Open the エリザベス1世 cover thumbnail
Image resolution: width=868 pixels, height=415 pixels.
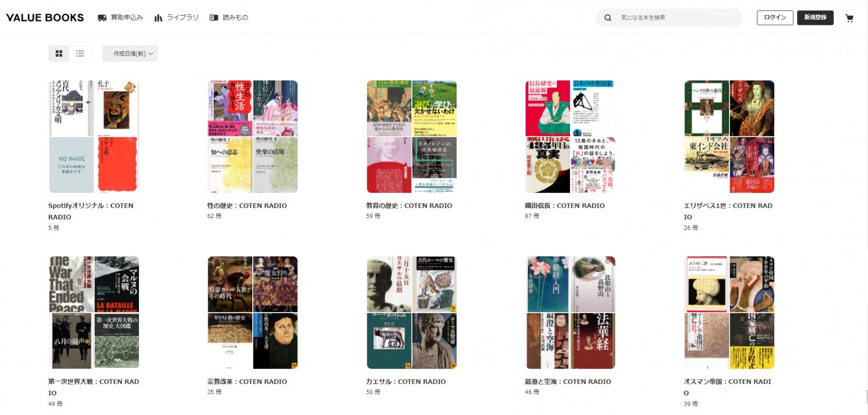coord(729,137)
